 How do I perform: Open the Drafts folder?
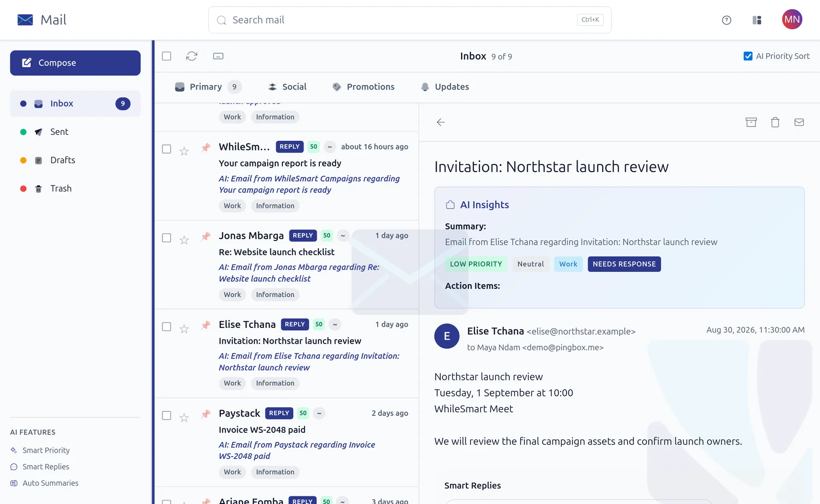point(75,160)
